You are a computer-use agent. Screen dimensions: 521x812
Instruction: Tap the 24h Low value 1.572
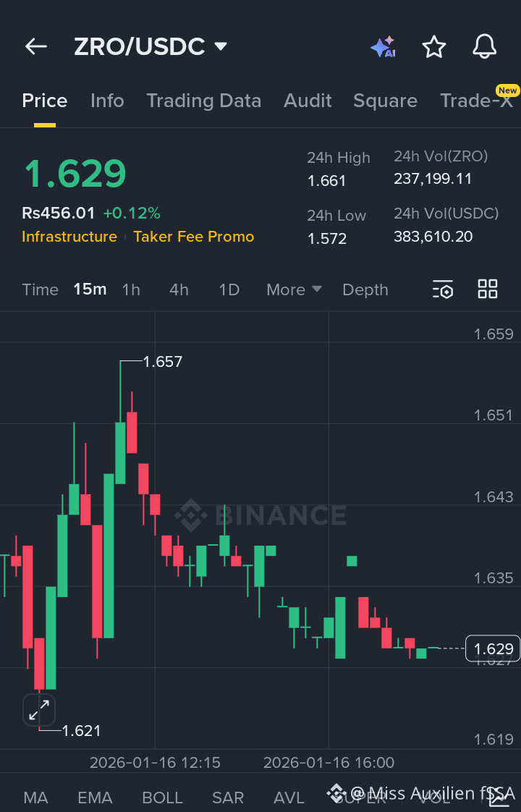pos(327,238)
